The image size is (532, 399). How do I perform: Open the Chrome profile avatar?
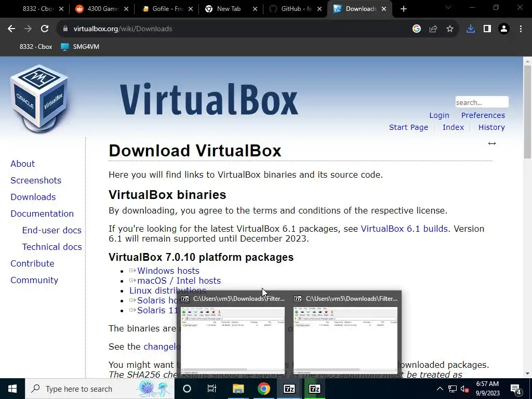504,29
